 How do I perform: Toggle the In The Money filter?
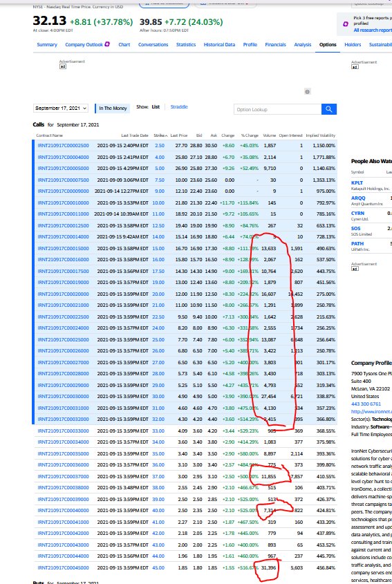113,109
